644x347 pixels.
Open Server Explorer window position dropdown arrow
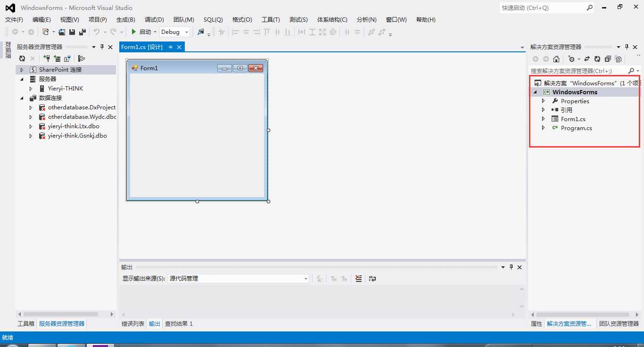94,47
